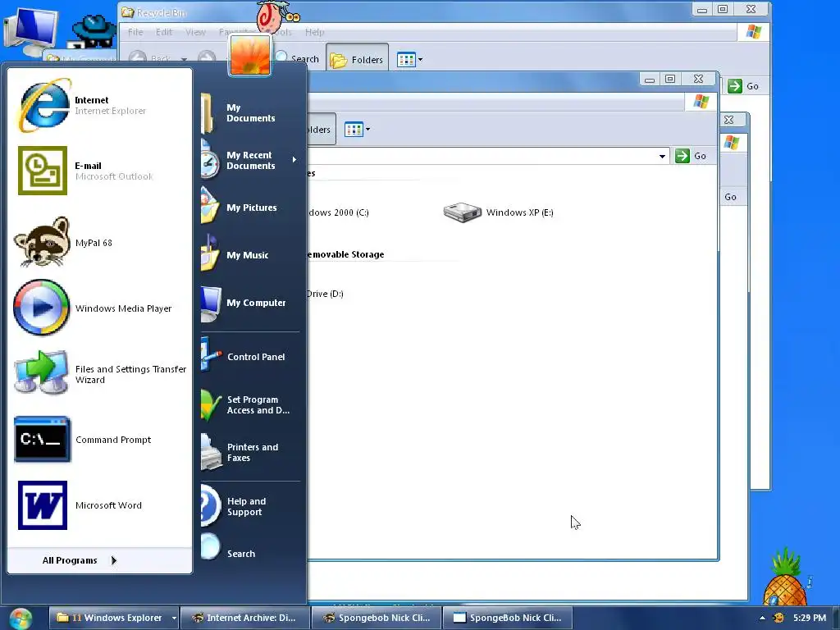Open the Back button history dropdown in Recycle Bin

point(184,59)
